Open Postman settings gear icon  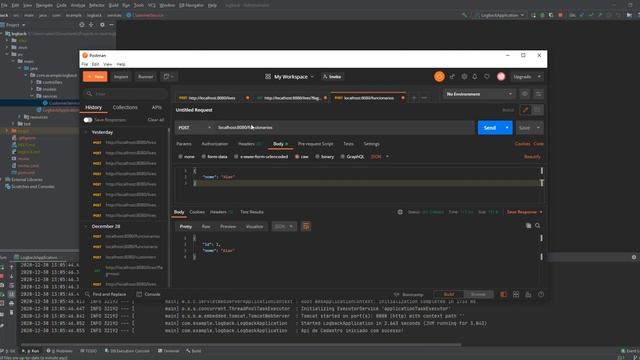click(464, 77)
